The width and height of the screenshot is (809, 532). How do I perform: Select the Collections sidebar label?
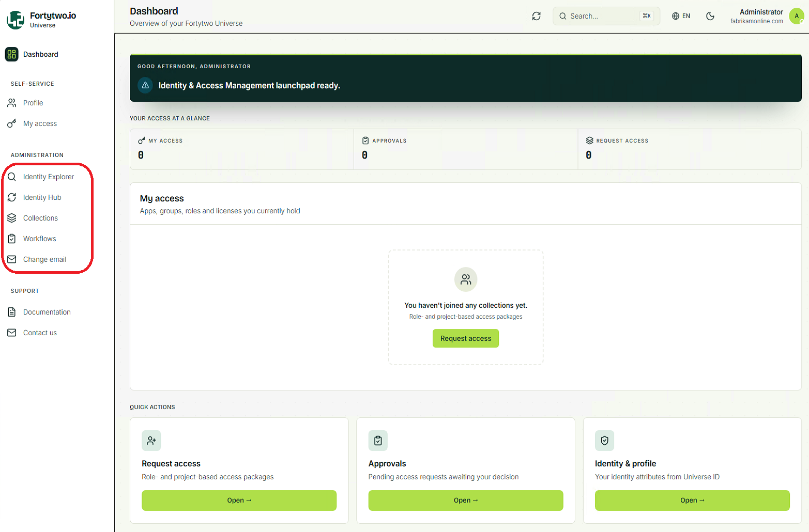coord(40,218)
